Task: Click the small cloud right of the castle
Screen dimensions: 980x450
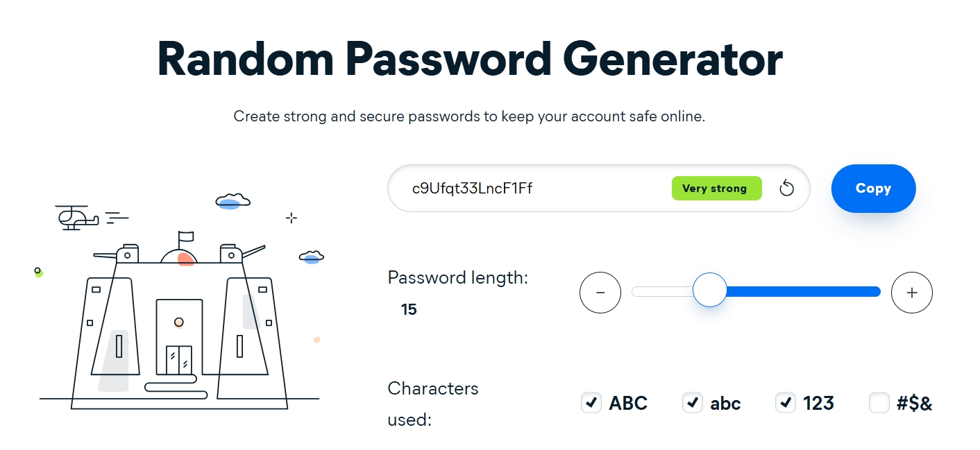Action: 312,257
